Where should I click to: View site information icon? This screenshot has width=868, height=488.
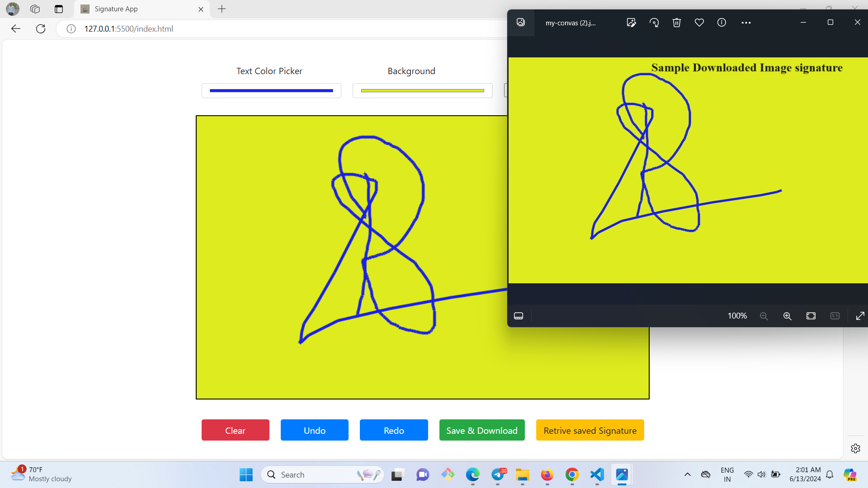coord(71,29)
